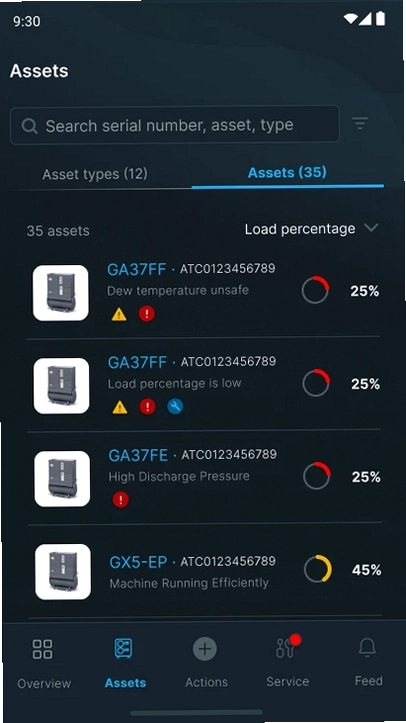Tap red error icon under Load percentage is low
The width and height of the screenshot is (406, 723).
click(x=147, y=407)
